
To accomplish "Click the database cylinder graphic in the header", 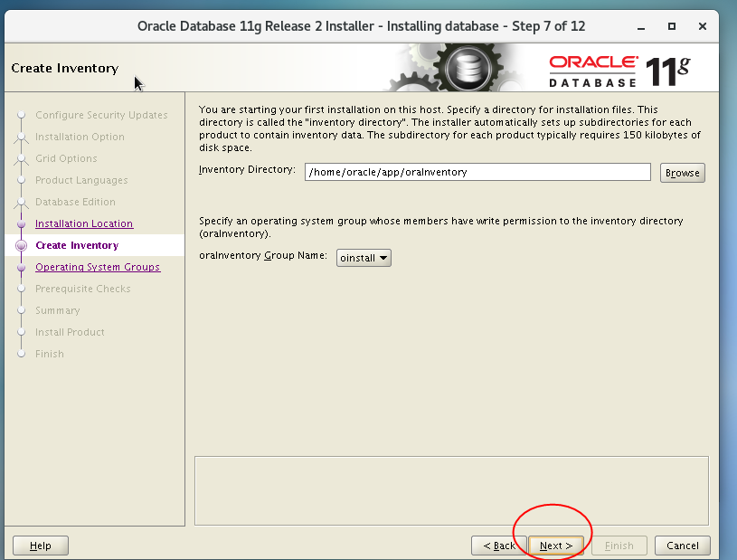I will tap(469, 67).
